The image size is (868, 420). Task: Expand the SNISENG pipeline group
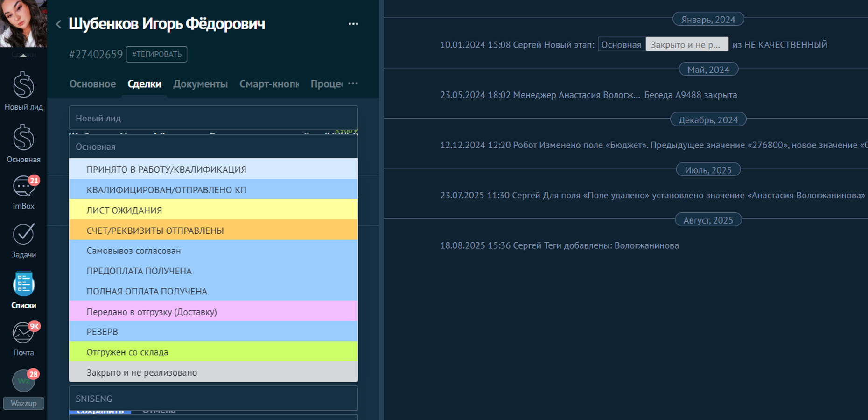(x=213, y=399)
